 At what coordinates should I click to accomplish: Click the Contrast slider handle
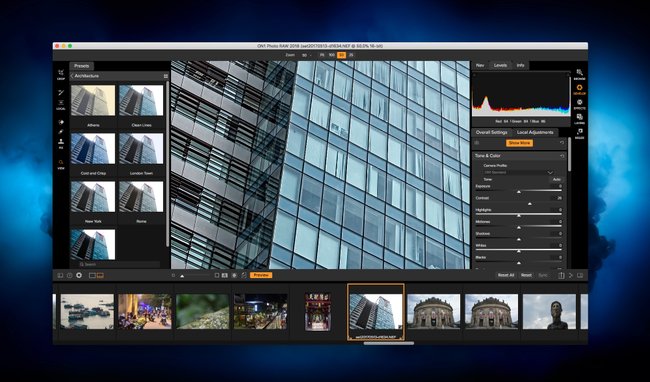tap(529, 203)
